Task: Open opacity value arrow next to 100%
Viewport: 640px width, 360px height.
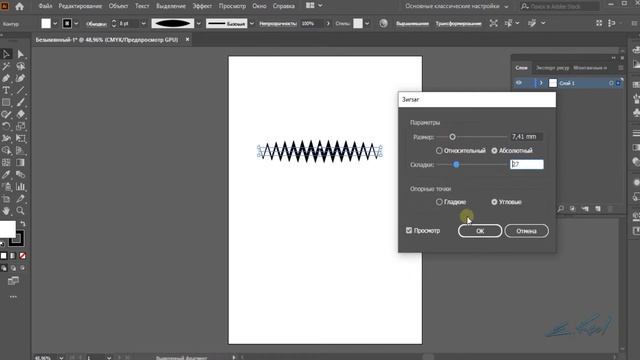Action: click(x=328, y=24)
